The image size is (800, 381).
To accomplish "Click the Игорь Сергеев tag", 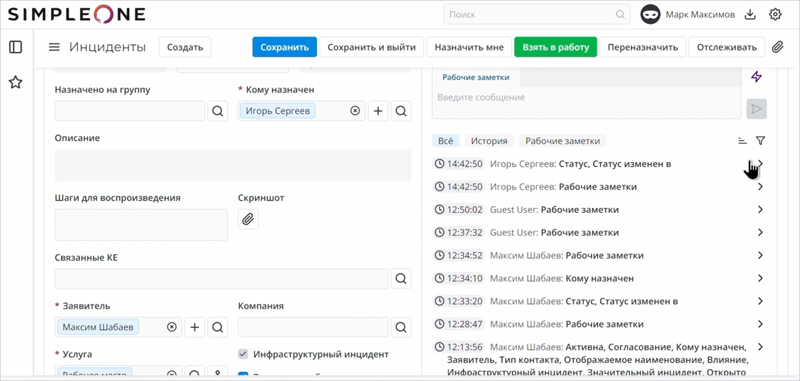I will [x=278, y=111].
